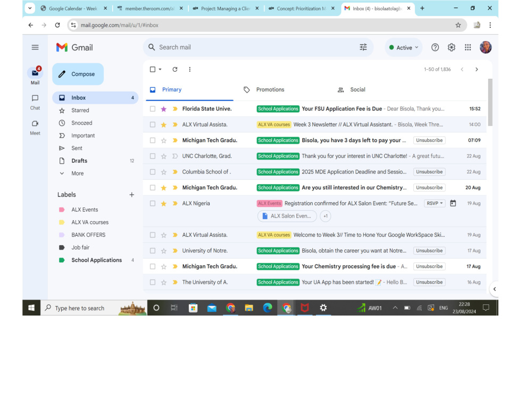Star the University of Notre. email
Image resolution: width=532 pixels, height=399 pixels.
coord(163,251)
